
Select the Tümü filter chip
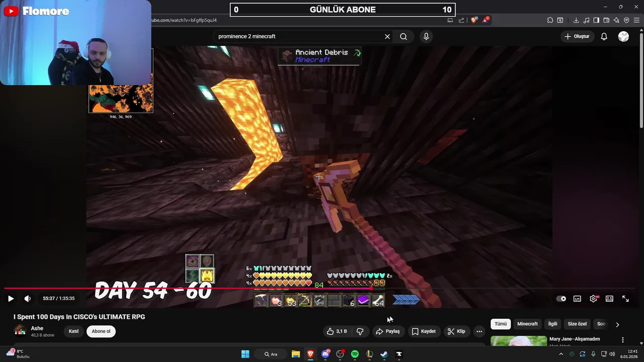click(501, 324)
